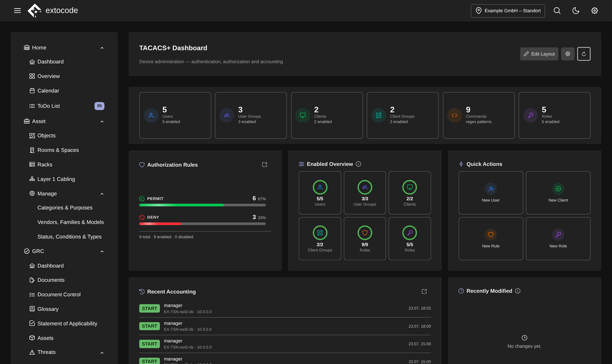Open the hamburger navigation menu
This screenshot has height=364, width=612.
[18, 11]
